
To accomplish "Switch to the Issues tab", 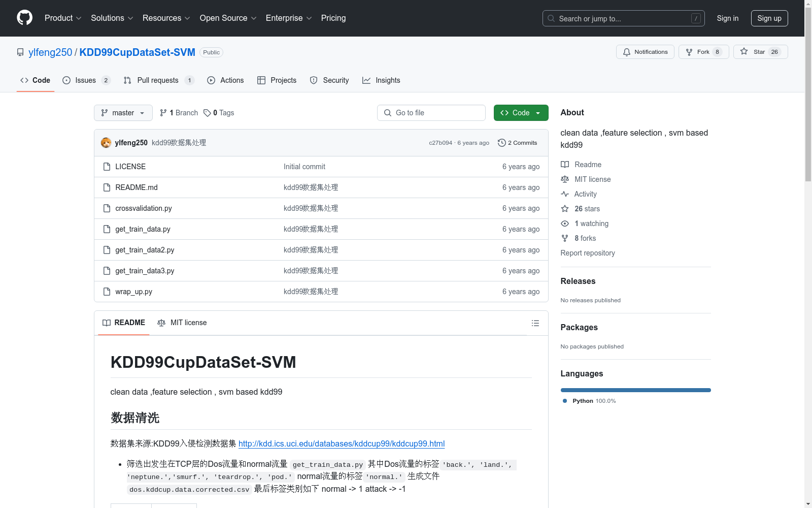I will click(86, 80).
